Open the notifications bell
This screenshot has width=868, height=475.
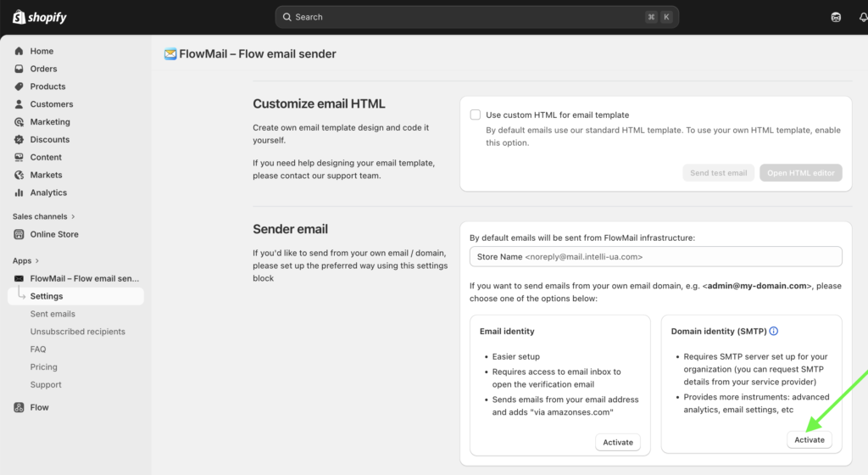click(x=863, y=17)
